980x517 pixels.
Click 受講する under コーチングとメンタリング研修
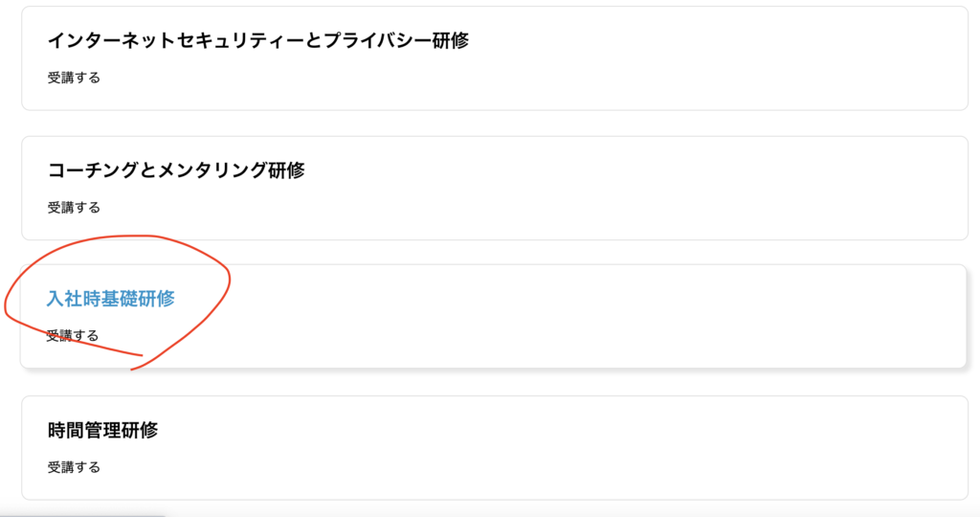pyautogui.click(x=74, y=207)
